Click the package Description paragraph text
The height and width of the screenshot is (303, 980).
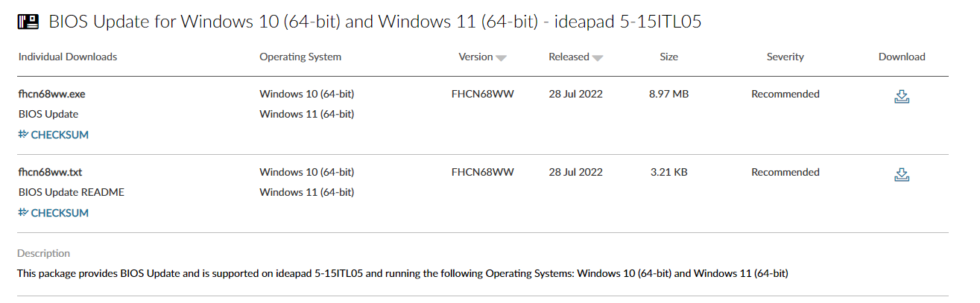[402, 273]
